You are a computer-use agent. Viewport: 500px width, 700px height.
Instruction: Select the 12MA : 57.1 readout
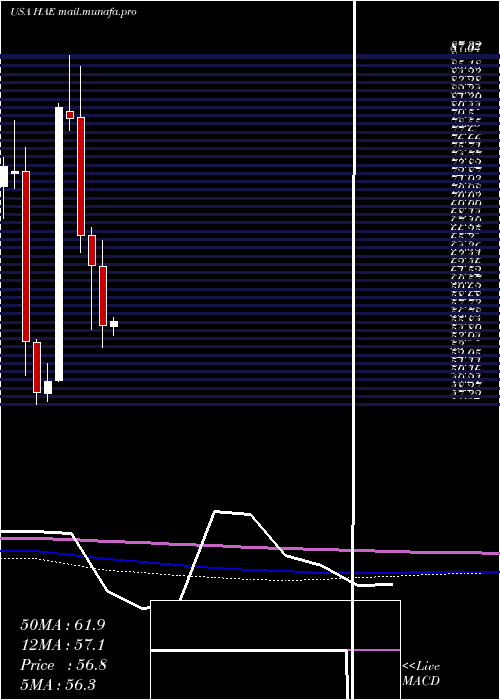point(63,645)
